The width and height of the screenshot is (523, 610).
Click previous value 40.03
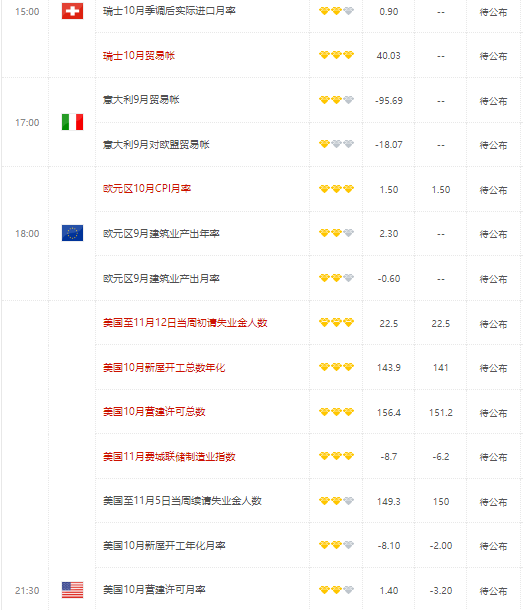point(388,56)
